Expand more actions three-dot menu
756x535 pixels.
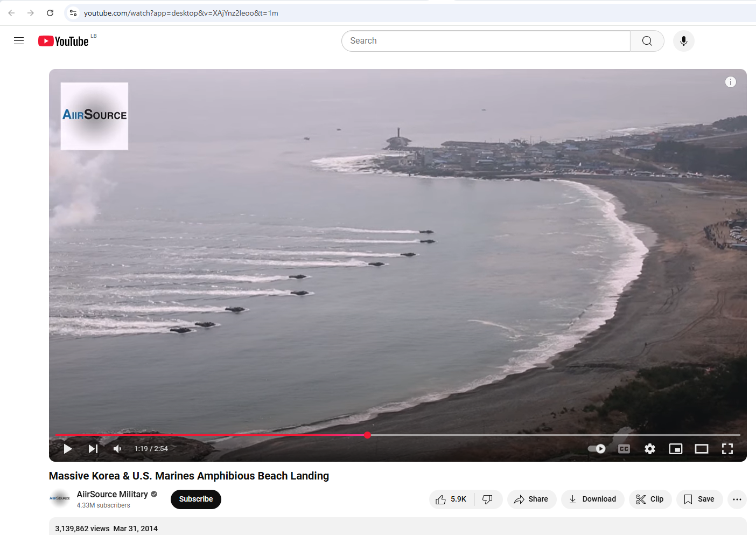pos(737,499)
